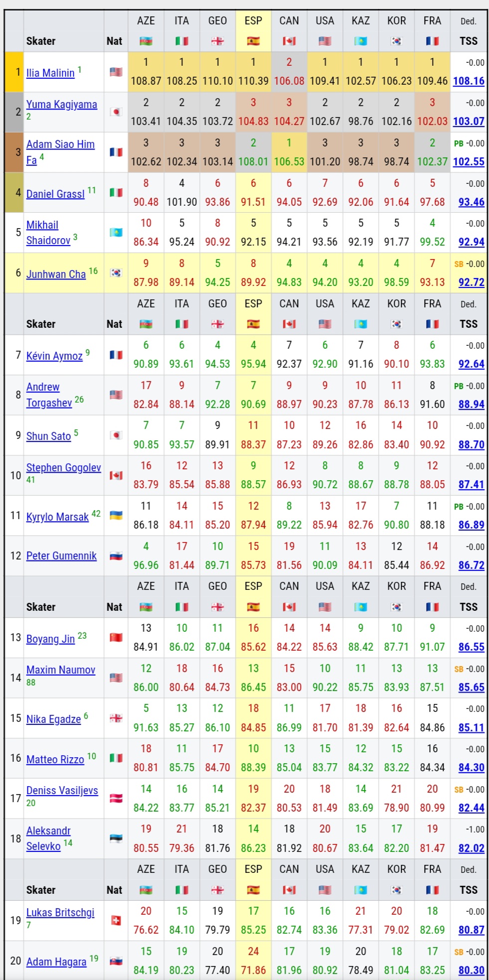The width and height of the screenshot is (489, 980).
Task: Click the Japan flag beside Yuma Kagiyama
Action: 116,112
